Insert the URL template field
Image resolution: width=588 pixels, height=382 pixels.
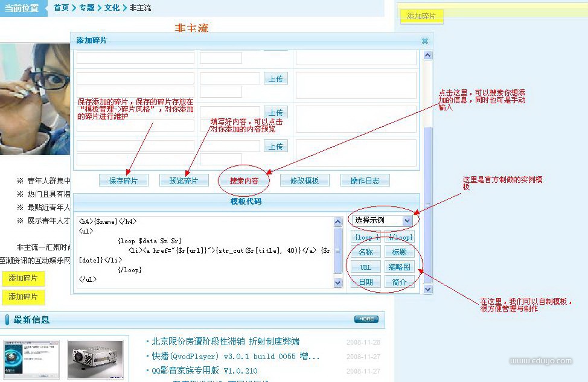click(365, 267)
